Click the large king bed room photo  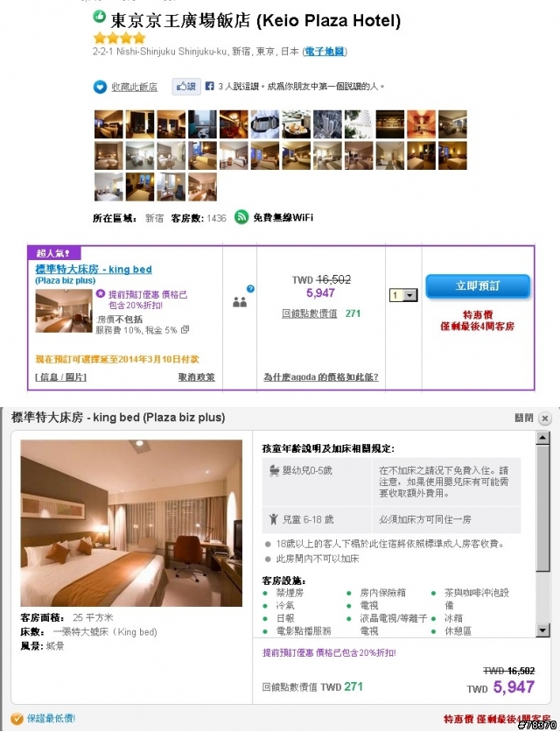(131, 523)
